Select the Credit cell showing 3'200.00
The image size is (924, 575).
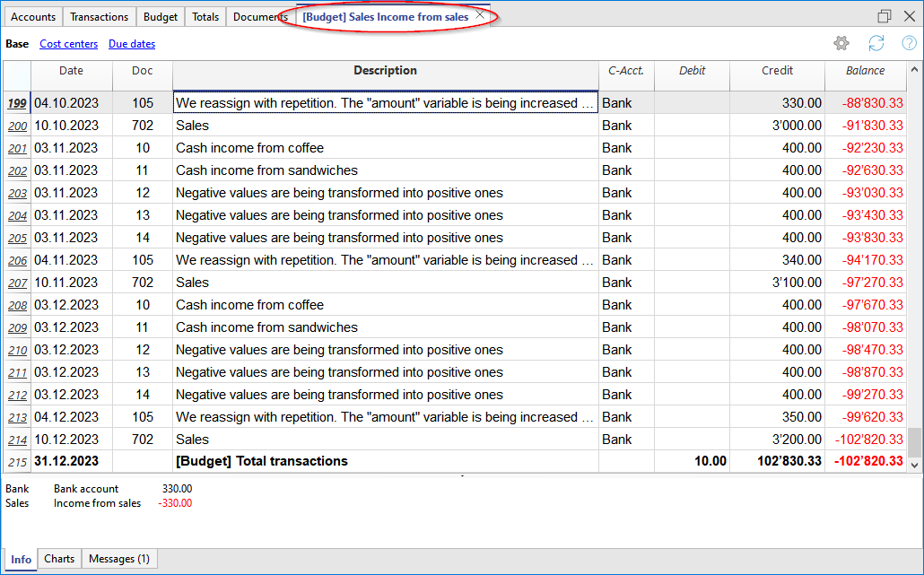click(777, 440)
